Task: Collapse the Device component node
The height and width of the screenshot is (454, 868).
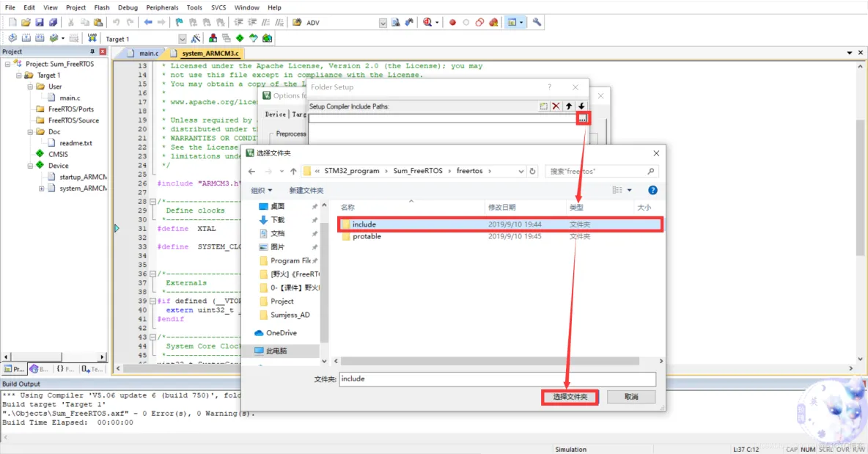Action: pyautogui.click(x=30, y=166)
